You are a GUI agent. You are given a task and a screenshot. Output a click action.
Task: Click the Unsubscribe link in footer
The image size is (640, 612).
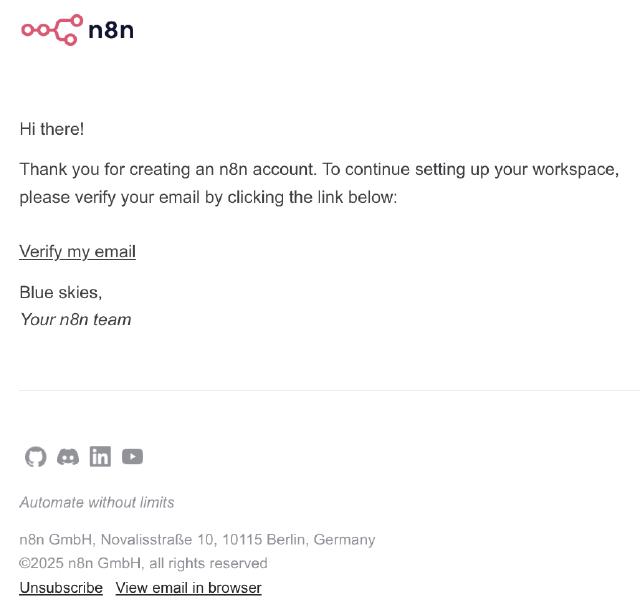click(x=61, y=588)
